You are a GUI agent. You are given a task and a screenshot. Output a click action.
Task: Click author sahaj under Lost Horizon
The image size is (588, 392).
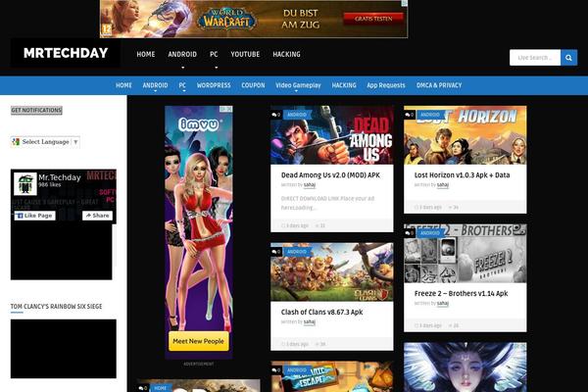pos(443,185)
